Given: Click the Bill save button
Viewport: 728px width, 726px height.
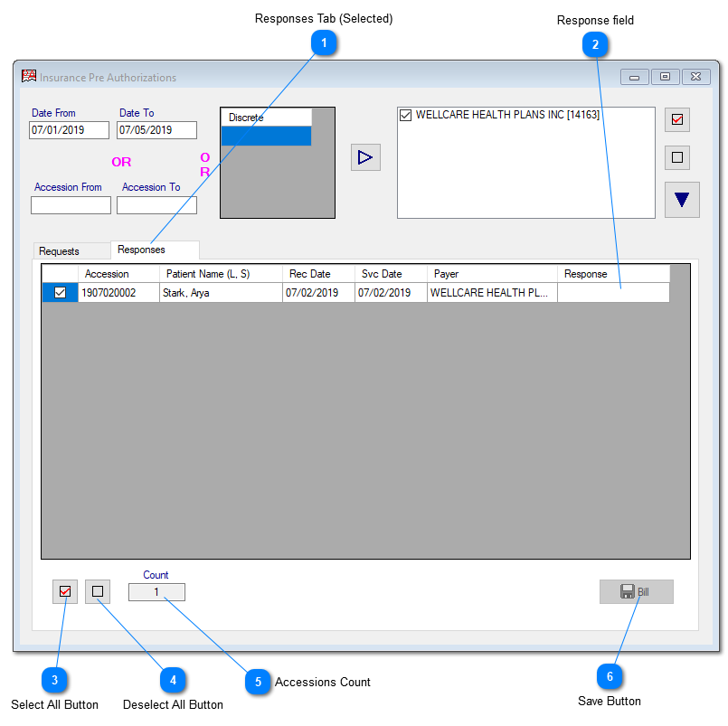Looking at the screenshot, I should click(x=636, y=591).
